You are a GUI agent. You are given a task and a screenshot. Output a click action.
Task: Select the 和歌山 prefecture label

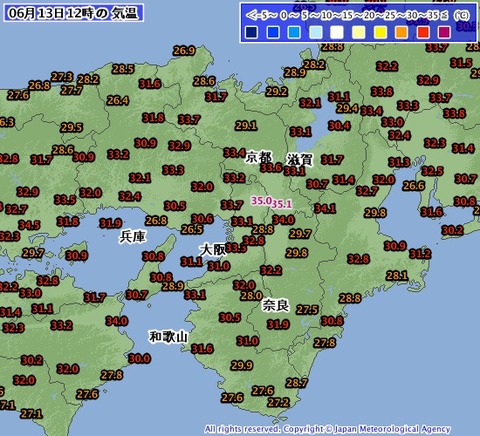point(169,337)
